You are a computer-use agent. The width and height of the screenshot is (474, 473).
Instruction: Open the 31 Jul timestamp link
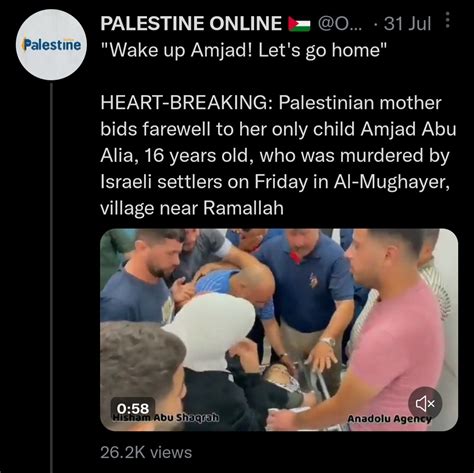407,24
